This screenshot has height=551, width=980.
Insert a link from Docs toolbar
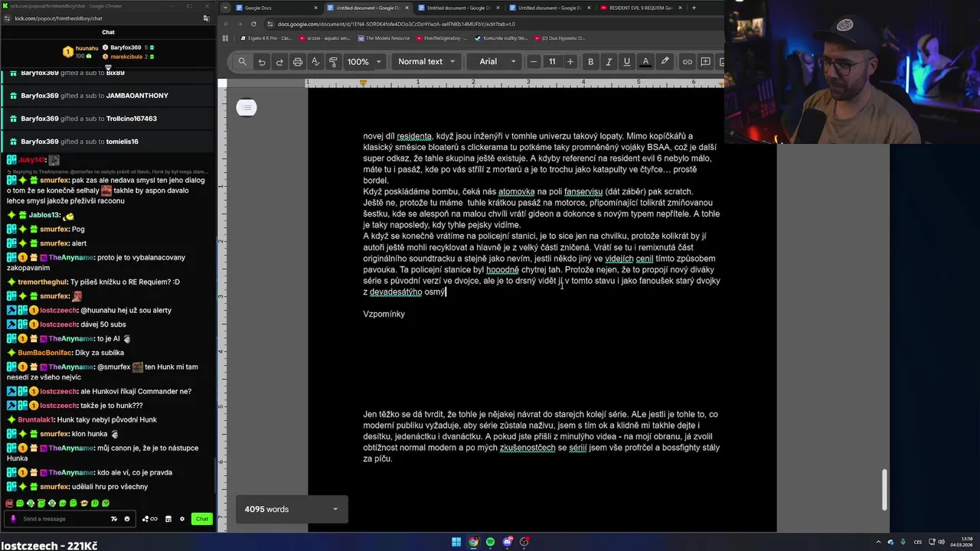click(x=687, y=62)
